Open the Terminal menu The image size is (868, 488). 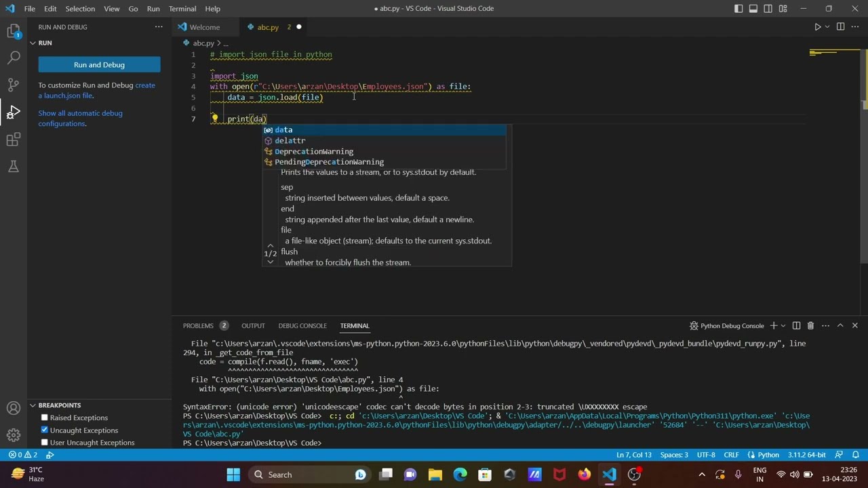click(x=182, y=9)
